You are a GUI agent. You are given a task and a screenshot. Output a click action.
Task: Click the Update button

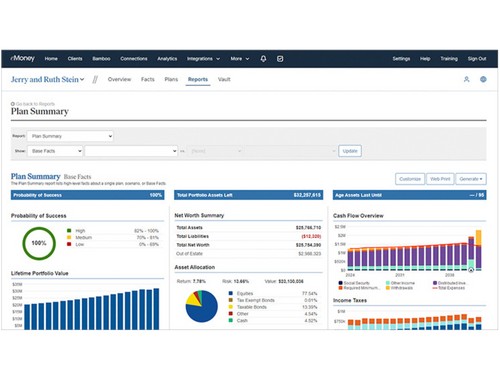[350, 151]
